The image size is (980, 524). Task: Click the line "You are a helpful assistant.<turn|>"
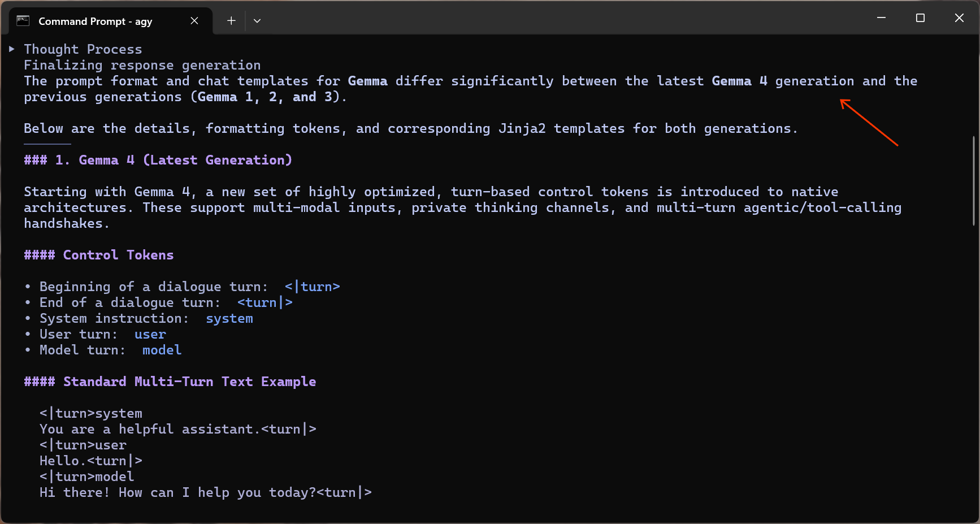point(178,429)
